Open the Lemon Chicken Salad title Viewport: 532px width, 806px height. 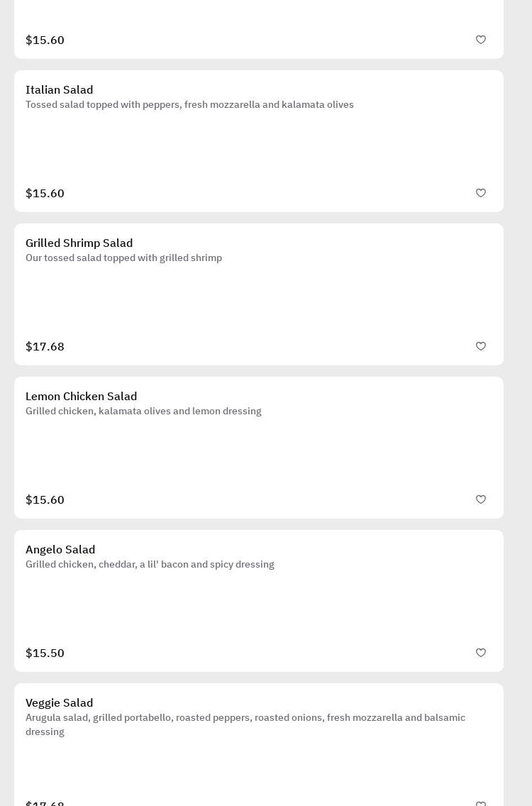[x=82, y=397]
